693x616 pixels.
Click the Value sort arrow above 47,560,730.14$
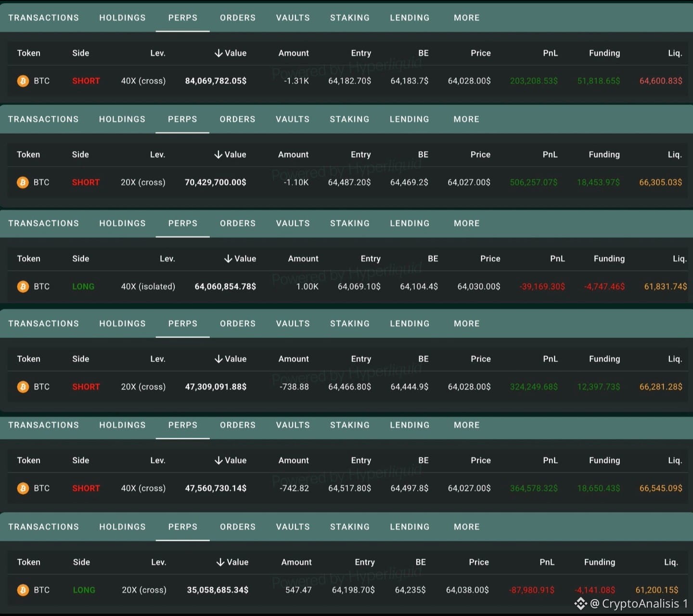pyautogui.click(x=218, y=460)
